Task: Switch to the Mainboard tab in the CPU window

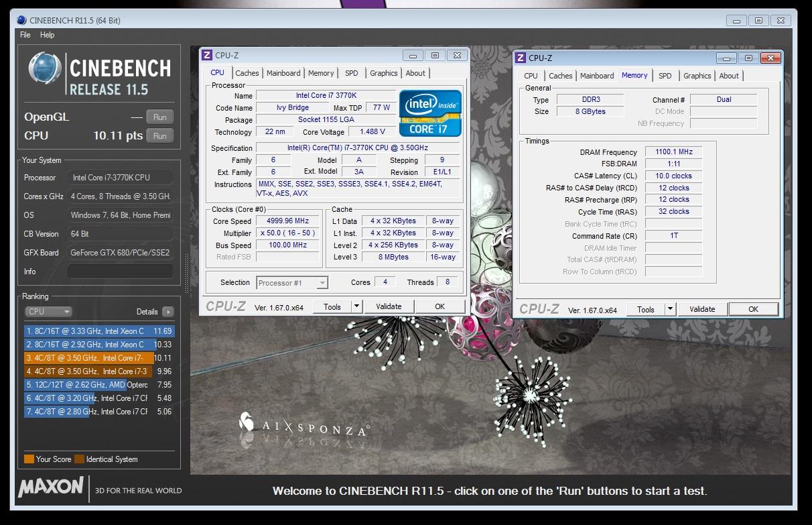Action: (283, 73)
